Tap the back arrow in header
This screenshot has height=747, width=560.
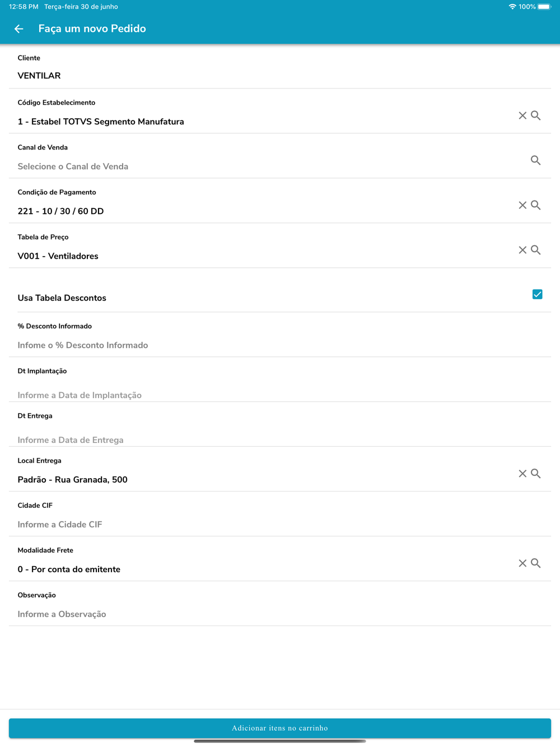pos(19,29)
